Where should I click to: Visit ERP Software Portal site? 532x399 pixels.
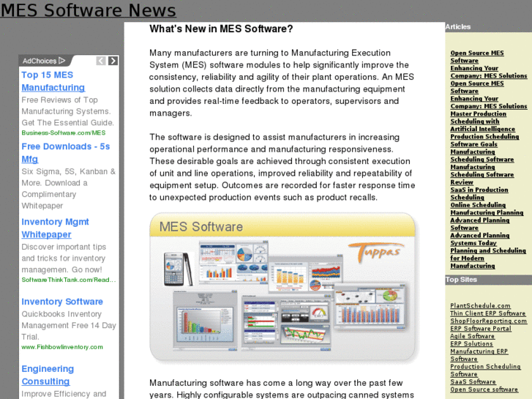click(481, 329)
